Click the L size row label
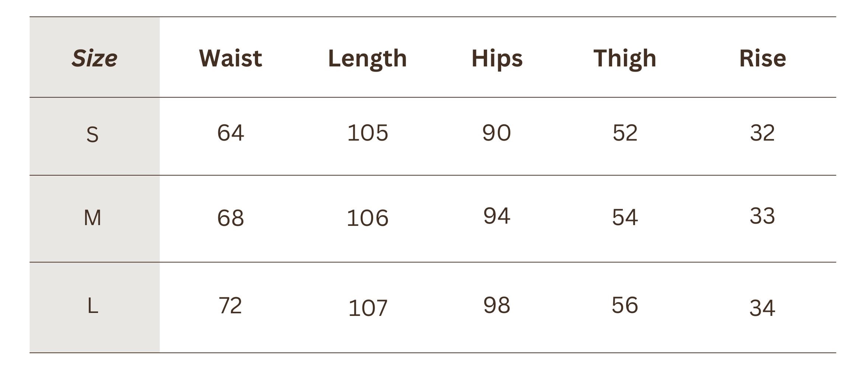The height and width of the screenshot is (379, 868). 93,306
